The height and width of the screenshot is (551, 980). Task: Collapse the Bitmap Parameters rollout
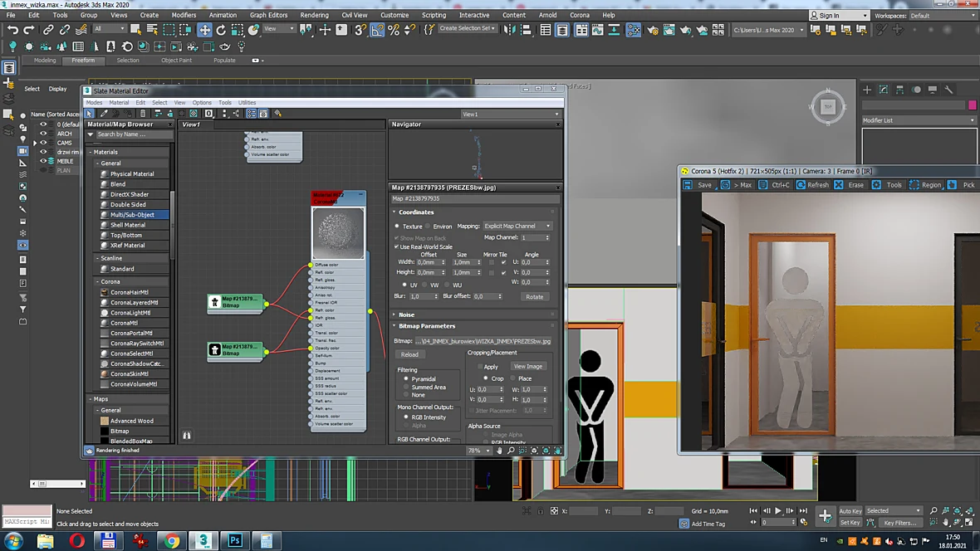pyautogui.click(x=394, y=326)
